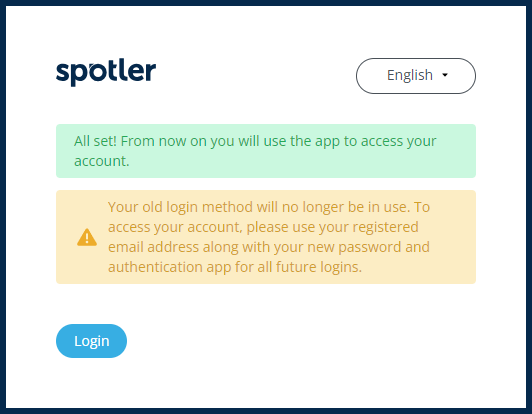Click the orange old login method warning banner
This screenshot has height=414, width=532.
point(266,237)
